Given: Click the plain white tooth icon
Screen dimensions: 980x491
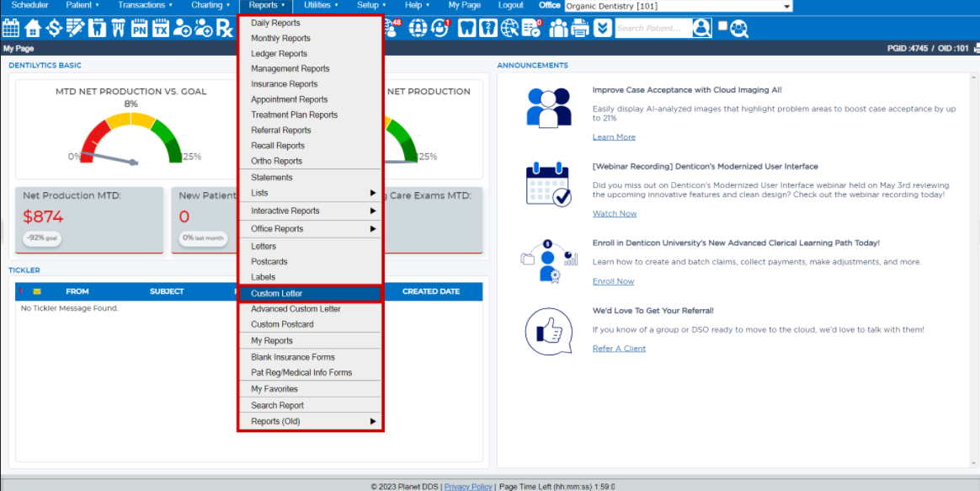Looking at the screenshot, I should [467, 28].
